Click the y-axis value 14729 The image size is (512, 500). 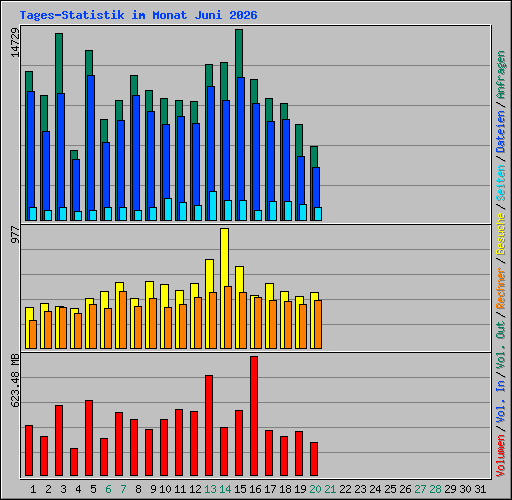tap(15, 42)
